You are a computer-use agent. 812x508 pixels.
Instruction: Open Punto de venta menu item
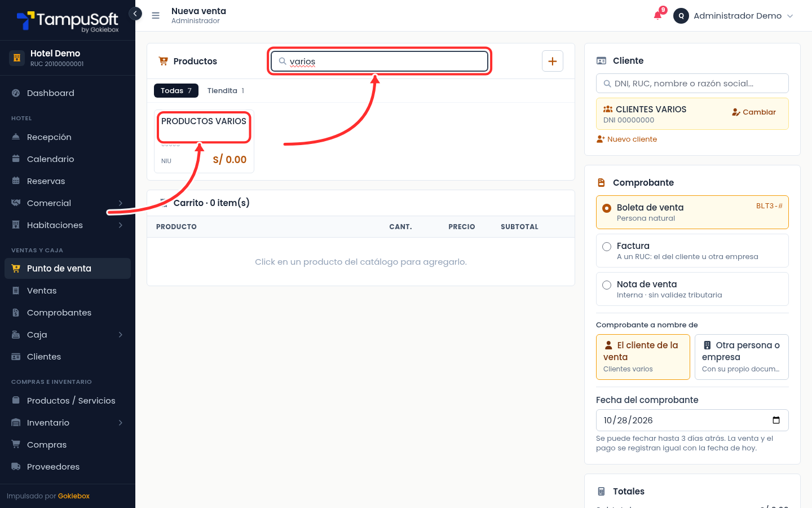pyautogui.click(x=68, y=269)
